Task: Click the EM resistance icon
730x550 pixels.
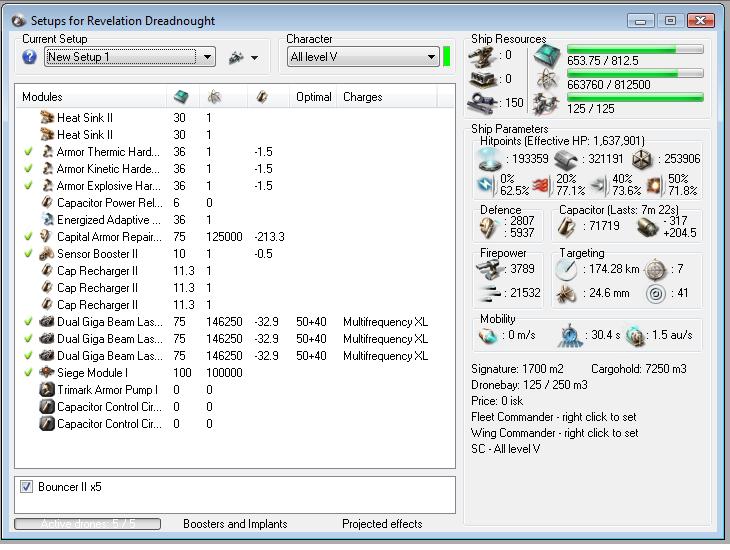Action: 486,184
